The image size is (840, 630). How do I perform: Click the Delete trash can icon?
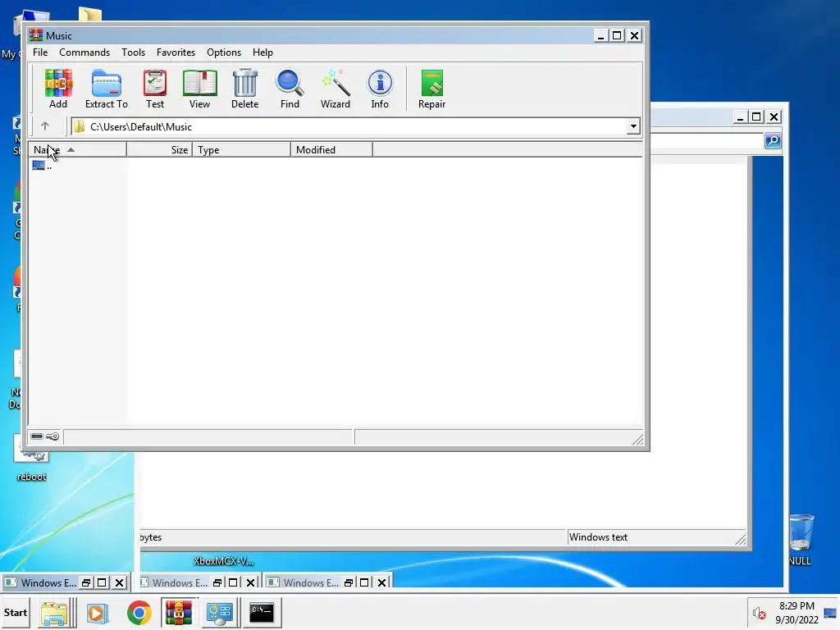[x=244, y=89]
